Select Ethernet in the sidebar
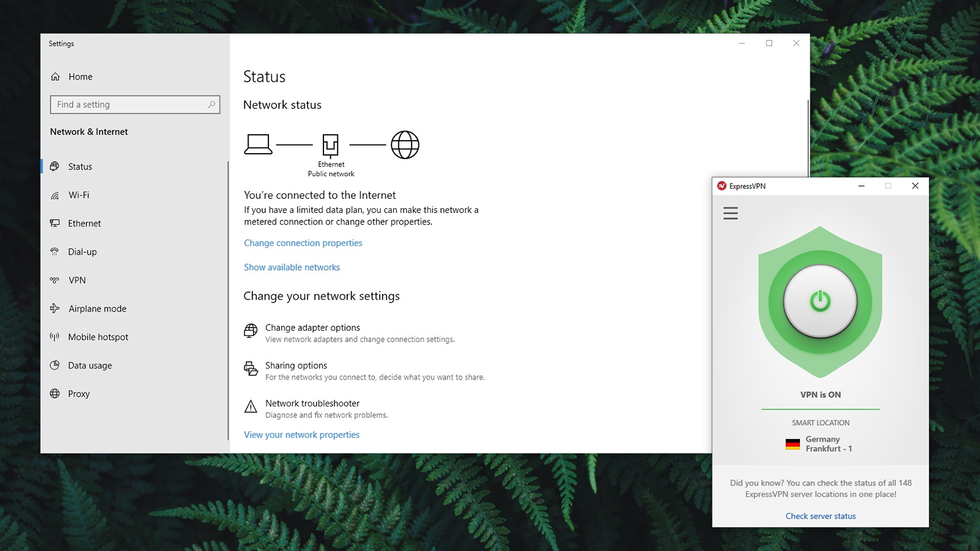 tap(84, 223)
